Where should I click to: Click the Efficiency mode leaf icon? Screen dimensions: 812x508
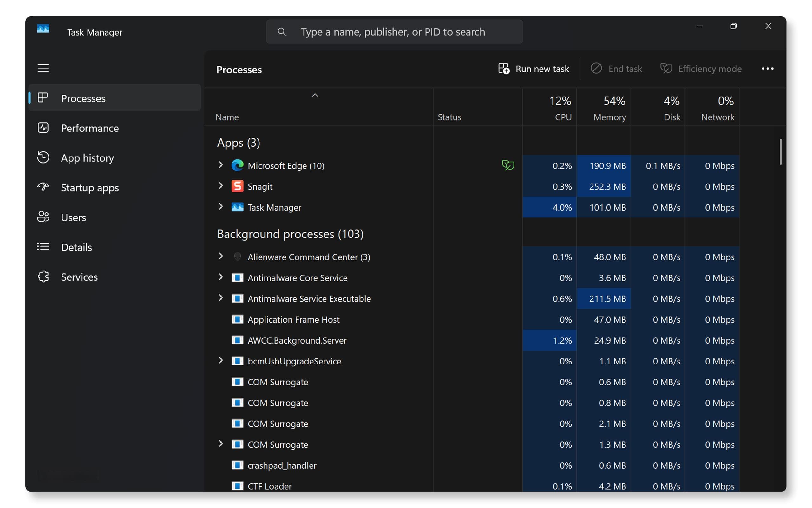click(666, 68)
